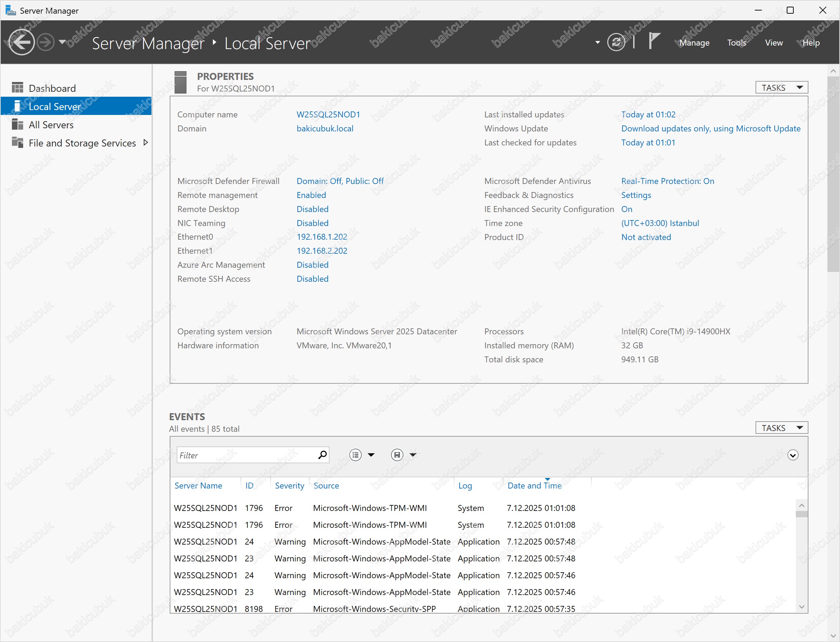Expand the events filter chevron circle

pos(793,455)
